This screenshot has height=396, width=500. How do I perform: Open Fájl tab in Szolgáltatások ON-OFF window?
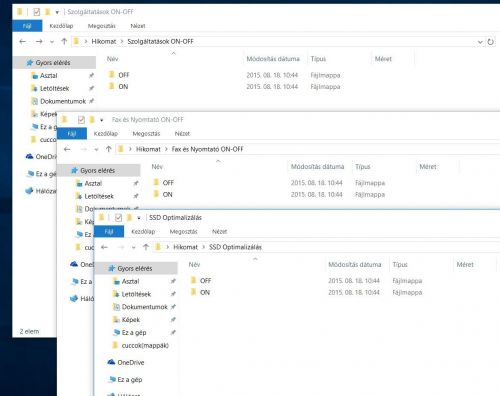[x=27, y=26]
